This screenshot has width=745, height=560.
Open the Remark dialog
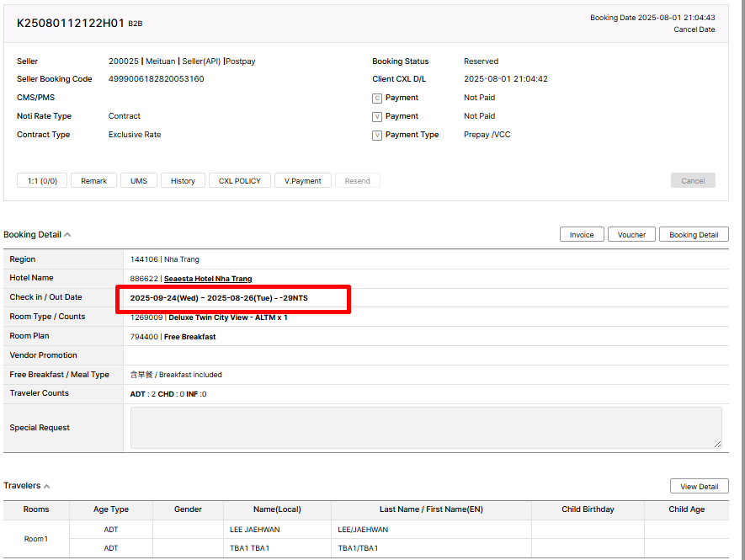93,181
